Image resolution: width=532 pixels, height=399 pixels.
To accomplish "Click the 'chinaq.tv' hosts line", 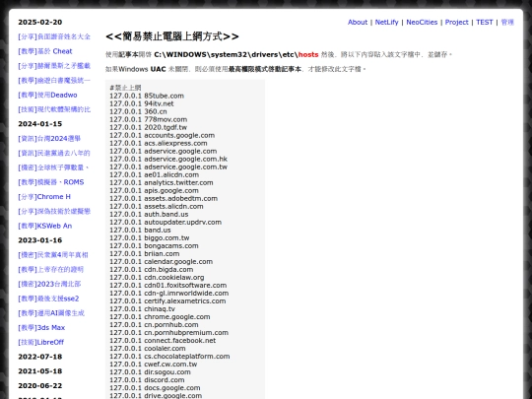I will pos(143,309).
